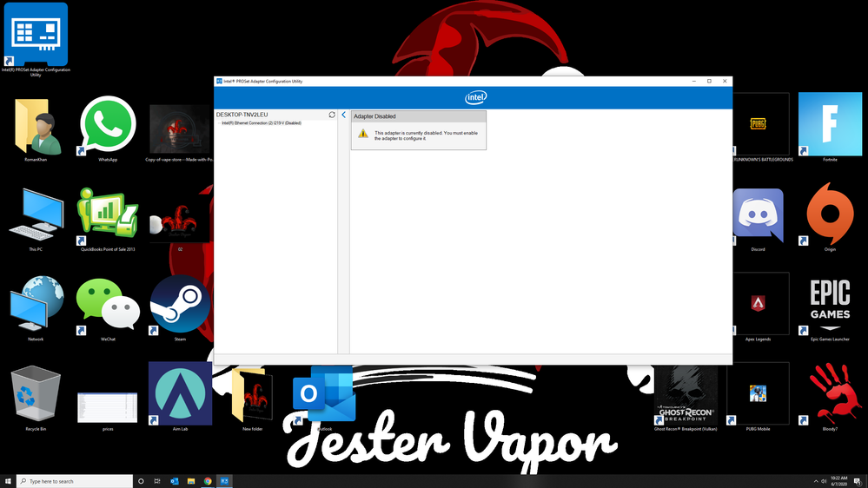Image resolution: width=868 pixels, height=488 pixels.
Task: Select the RomanKhan user folder on desktop
Action: coord(36,129)
